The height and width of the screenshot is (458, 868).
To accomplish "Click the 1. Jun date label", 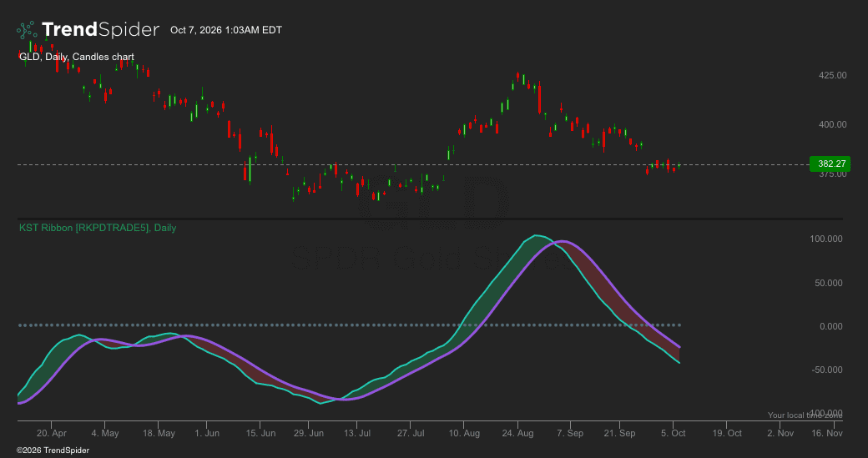I will tap(206, 433).
